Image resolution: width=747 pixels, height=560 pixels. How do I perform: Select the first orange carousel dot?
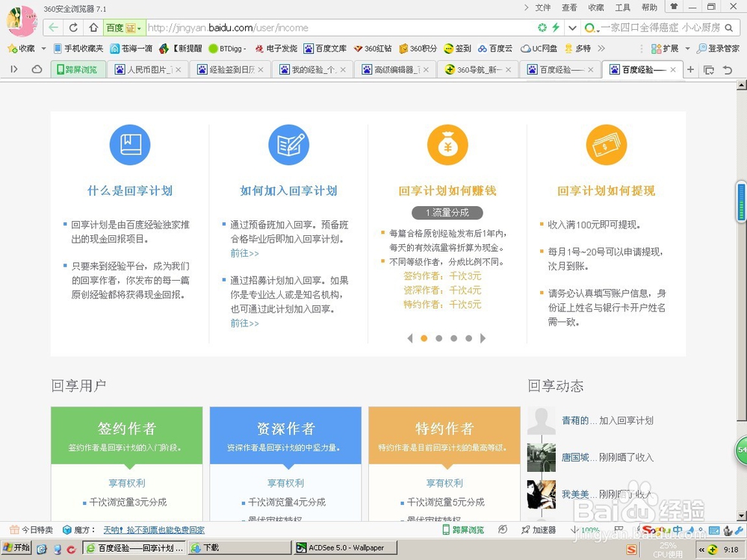tap(424, 338)
